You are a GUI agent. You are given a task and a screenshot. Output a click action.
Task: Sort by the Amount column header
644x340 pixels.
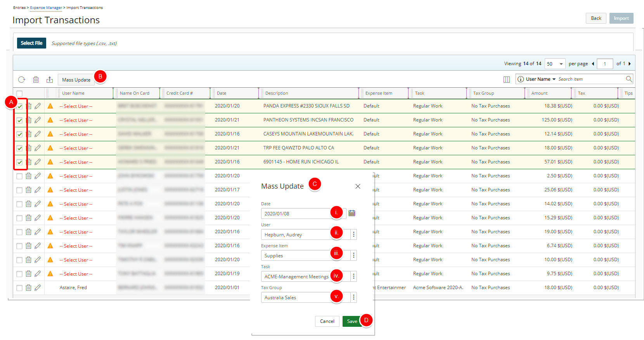click(x=539, y=93)
